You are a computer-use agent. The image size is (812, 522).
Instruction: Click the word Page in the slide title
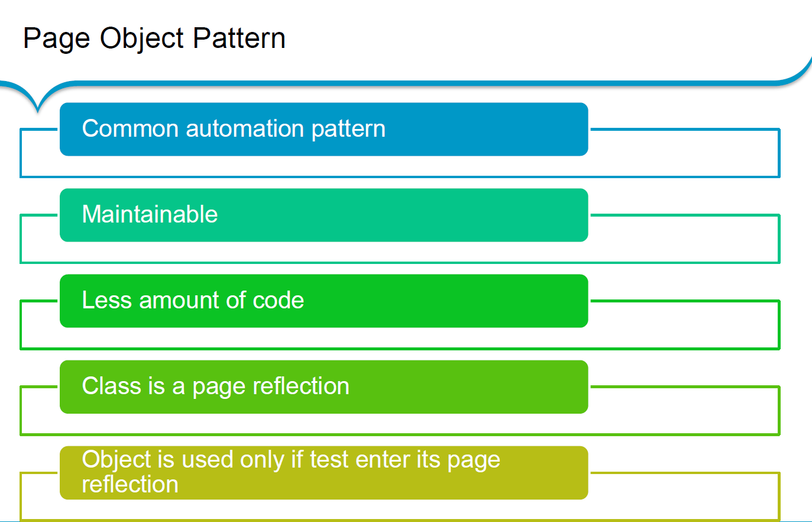click(57, 39)
